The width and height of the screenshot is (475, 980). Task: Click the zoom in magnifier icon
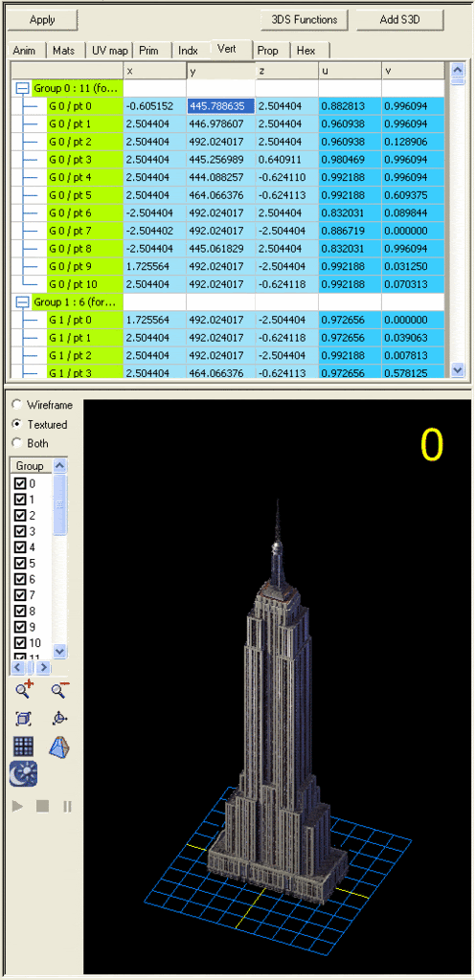pos(24,690)
